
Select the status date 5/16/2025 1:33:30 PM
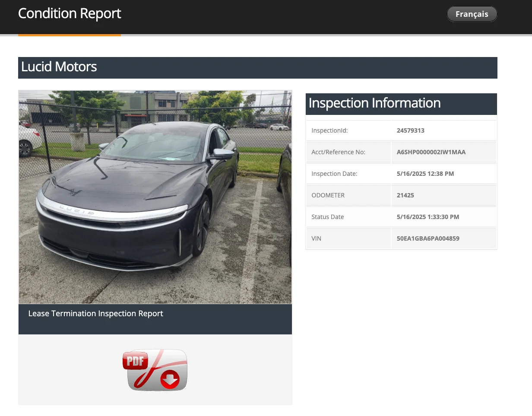pyautogui.click(x=428, y=217)
